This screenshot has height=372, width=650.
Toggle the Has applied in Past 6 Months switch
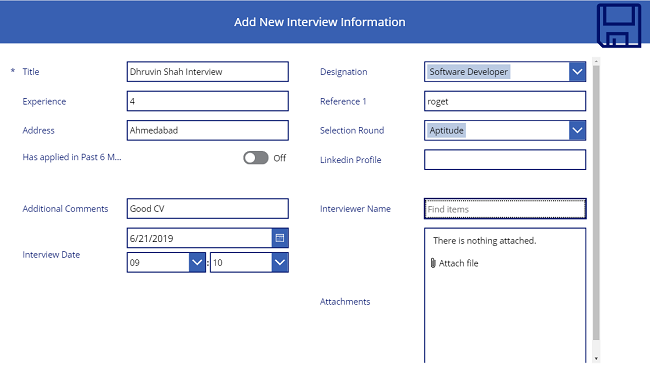tap(256, 158)
